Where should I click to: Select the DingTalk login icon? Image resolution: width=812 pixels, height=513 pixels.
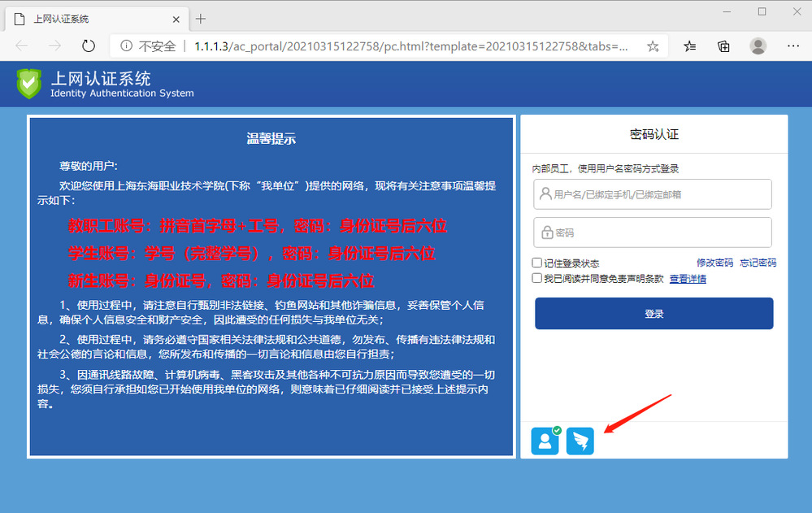coord(580,441)
